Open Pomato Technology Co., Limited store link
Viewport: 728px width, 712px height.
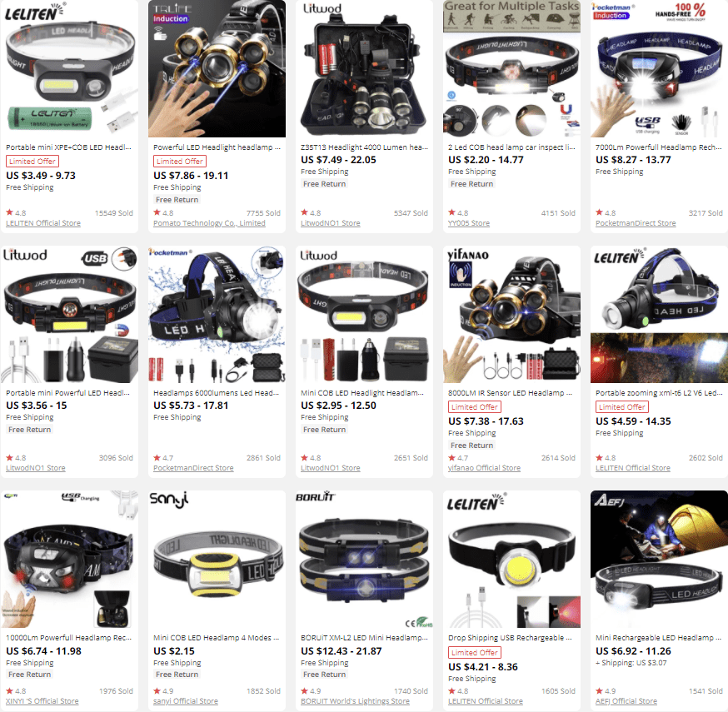(x=209, y=223)
